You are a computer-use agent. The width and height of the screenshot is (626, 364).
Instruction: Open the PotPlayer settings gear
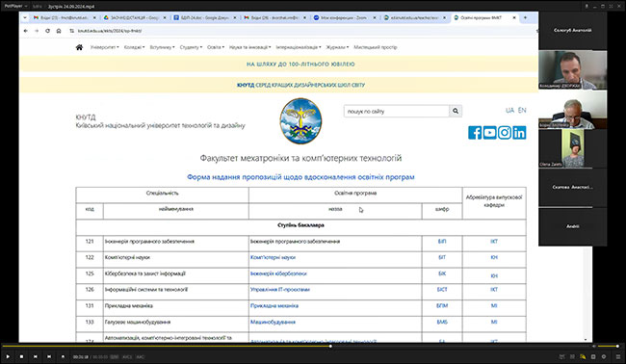click(x=604, y=356)
